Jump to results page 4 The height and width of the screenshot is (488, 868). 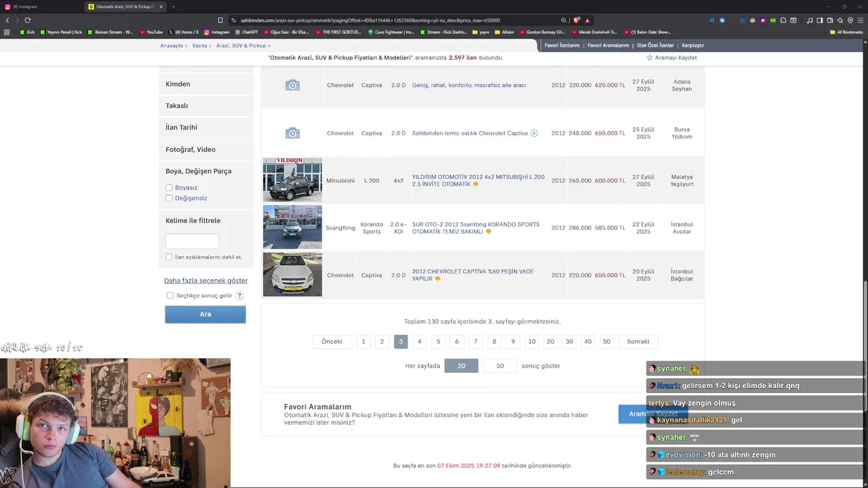(419, 342)
